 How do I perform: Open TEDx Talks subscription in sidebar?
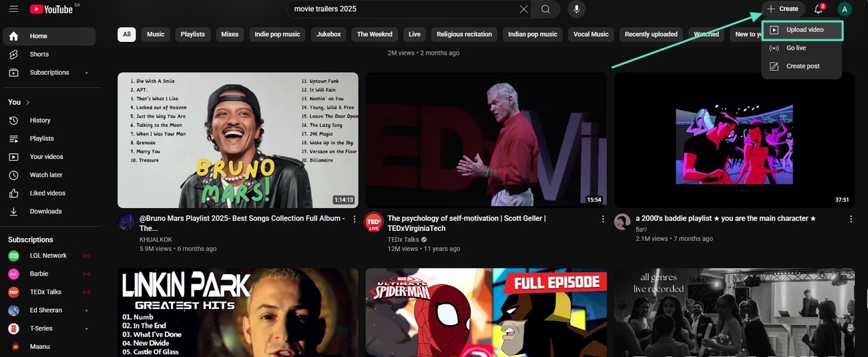click(x=49, y=292)
